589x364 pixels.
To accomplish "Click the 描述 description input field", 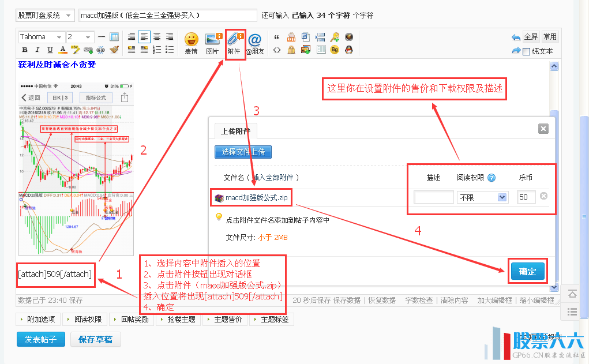I will 434,197.
